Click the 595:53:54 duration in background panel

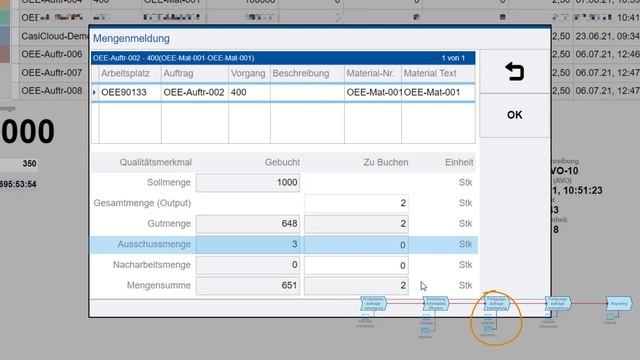[x=18, y=184]
